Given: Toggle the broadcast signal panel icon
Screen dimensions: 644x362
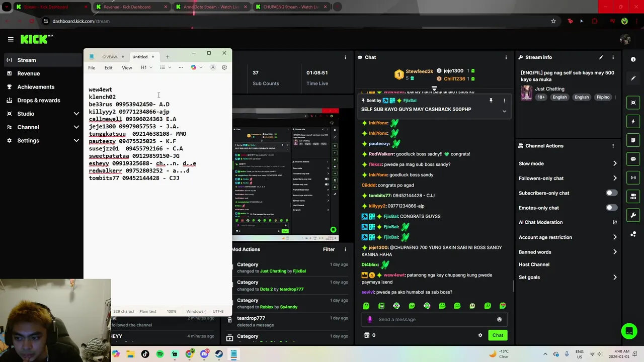Looking at the screenshot, I should (633, 177).
